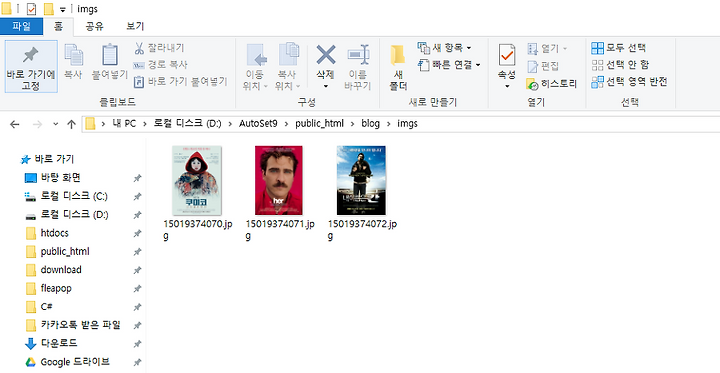Click the address bar folder icon
The width and height of the screenshot is (720, 373).
(x=90, y=124)
